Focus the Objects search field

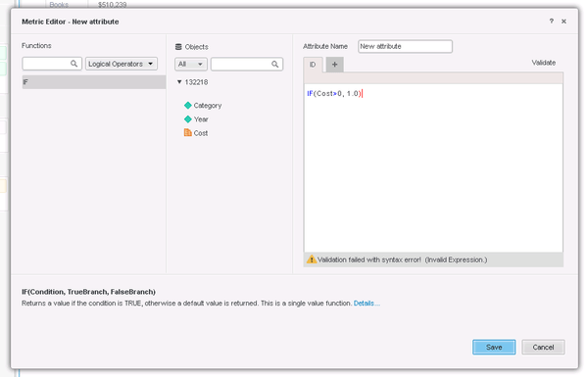[246, 64]
